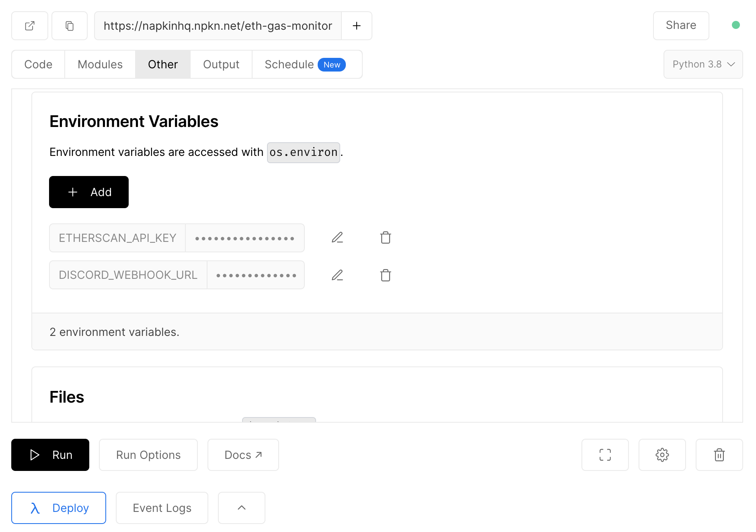Run the function
The width and height of the screenshot is (756, 532).
pos(50,455)
